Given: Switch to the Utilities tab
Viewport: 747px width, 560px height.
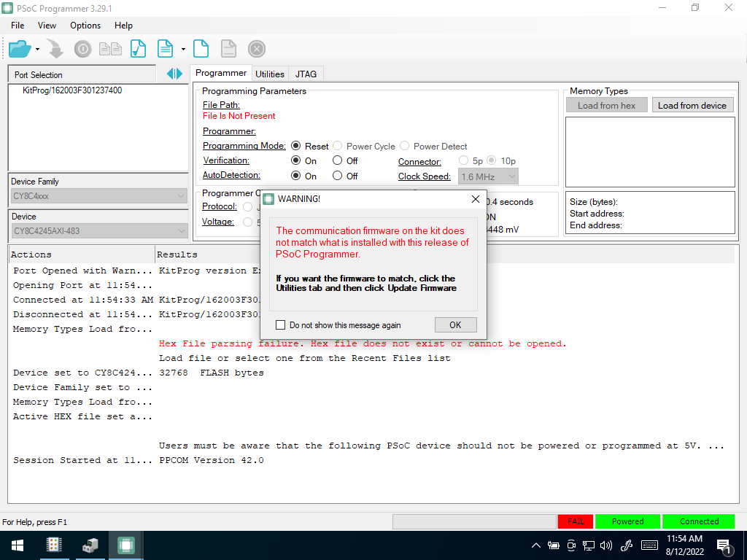Looking at the screenshot, I should [x=270, y=74].
